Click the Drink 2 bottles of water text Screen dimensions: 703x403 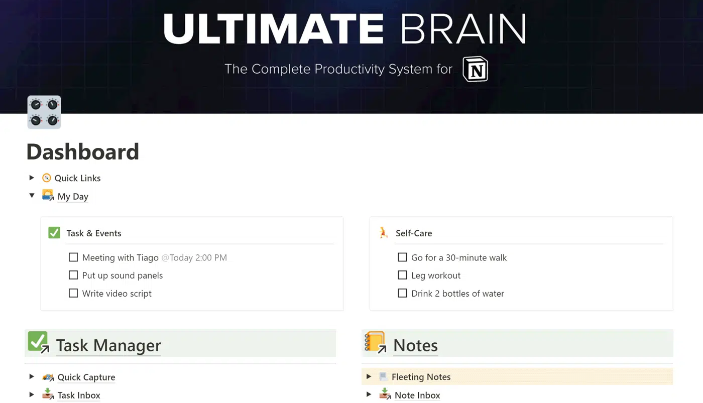[x=458, y=294]
